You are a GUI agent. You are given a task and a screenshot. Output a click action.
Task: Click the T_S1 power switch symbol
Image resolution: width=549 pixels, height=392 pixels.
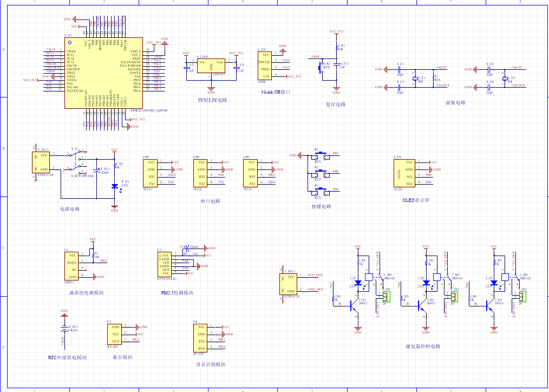tap(77, 161)
